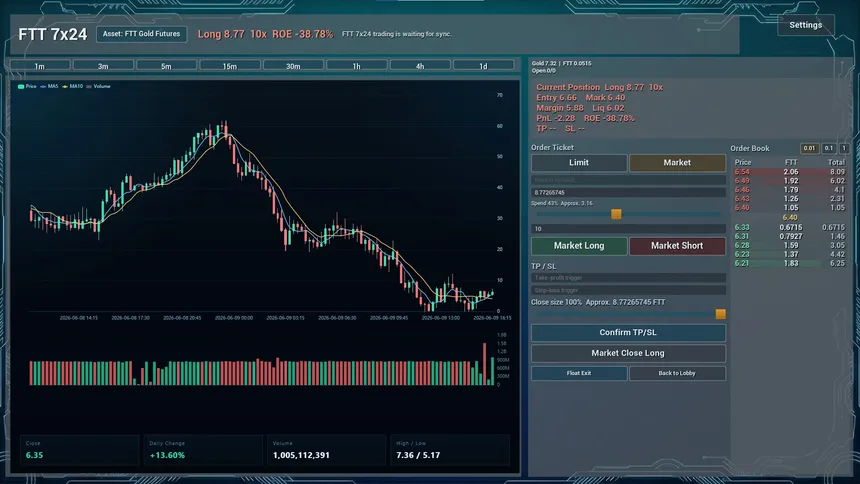Select the 1h timeframe tab
The width and height of the screenshot is (860, 484).
[357, 66]
